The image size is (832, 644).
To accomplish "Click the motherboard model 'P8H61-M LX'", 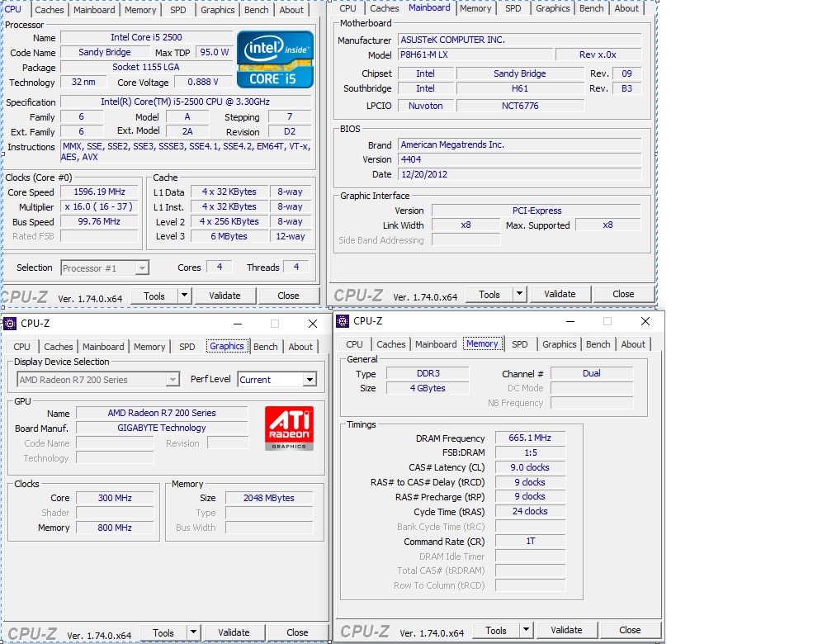I will point(475,54).
